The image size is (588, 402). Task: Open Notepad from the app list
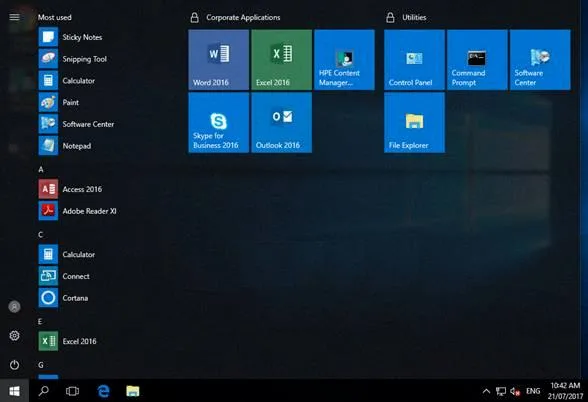65,146
